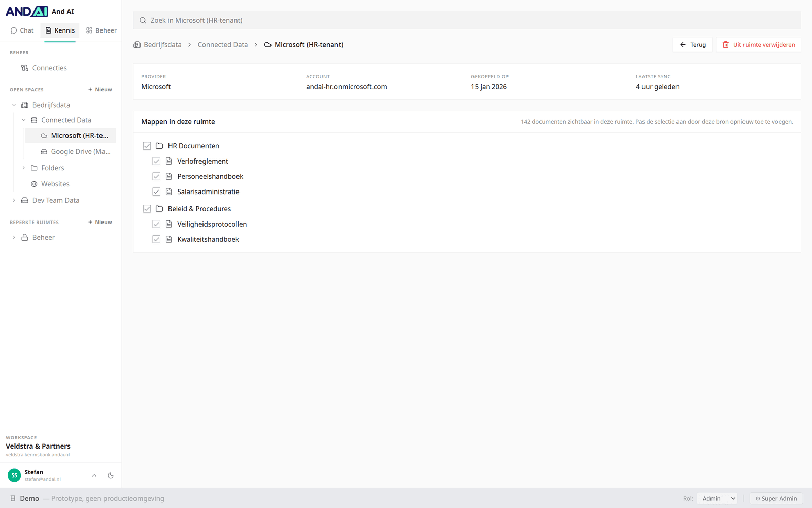Click the trash icon in remove button
Viewport: 812px width, 508px height.
726,45
